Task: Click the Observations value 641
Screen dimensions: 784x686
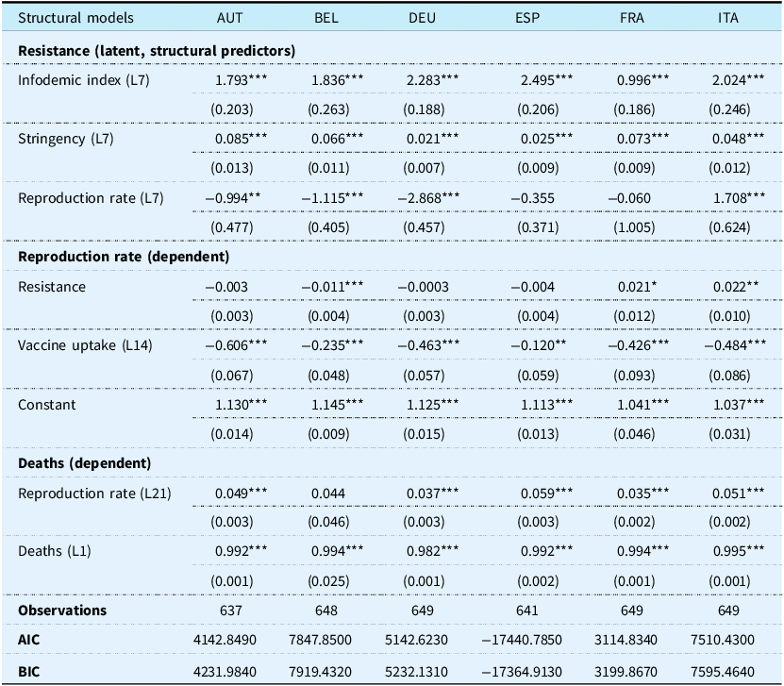Action: tap(527, 611)
